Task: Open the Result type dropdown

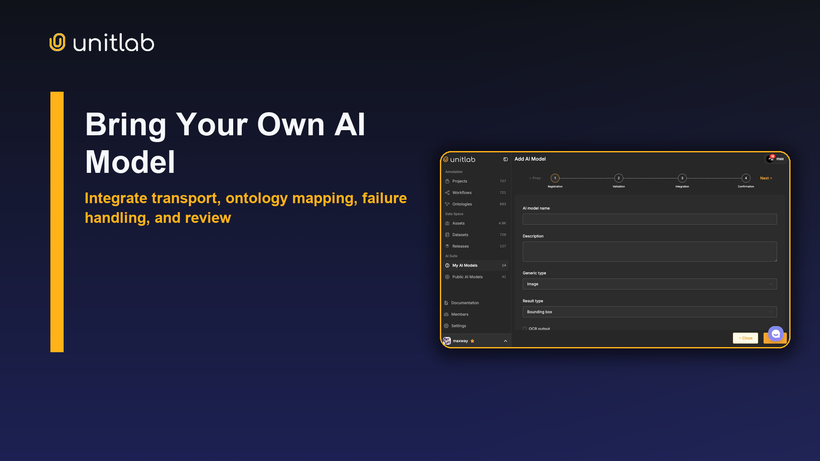Action: click(650, 312)
